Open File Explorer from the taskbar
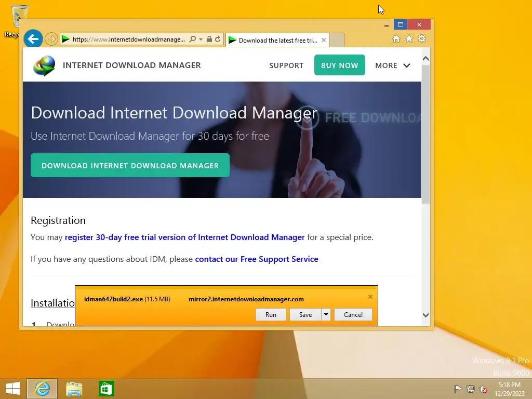The image size is (532, 399). point(74,389)
